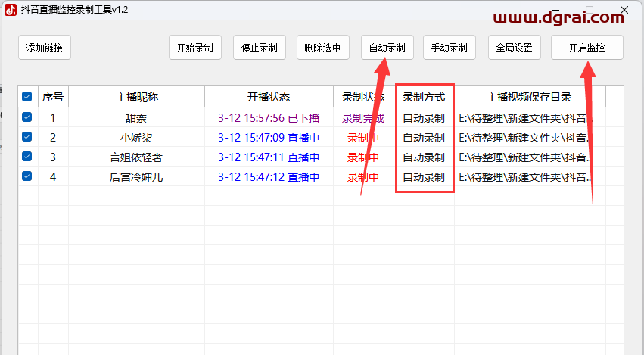The width and height of the screenshot is (644, 355).
Task: Click row number 3 cell
Action: 53,157
